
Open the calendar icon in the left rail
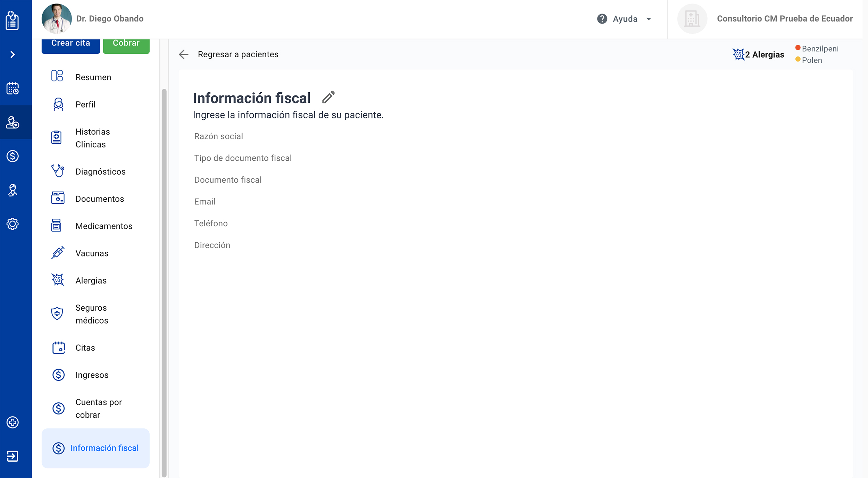[x=12, y=89]
